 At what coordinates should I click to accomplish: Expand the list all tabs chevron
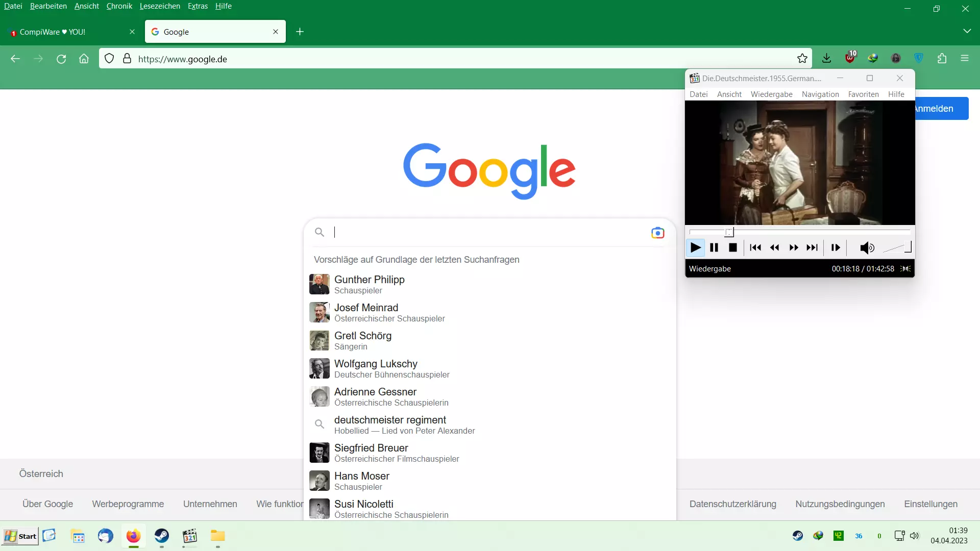(x=967, y=31)
